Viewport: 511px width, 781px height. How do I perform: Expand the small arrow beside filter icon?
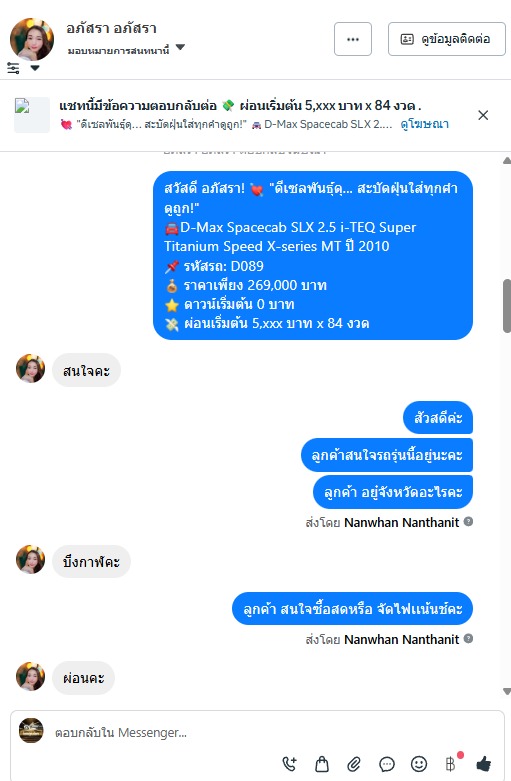coord(35,68)
